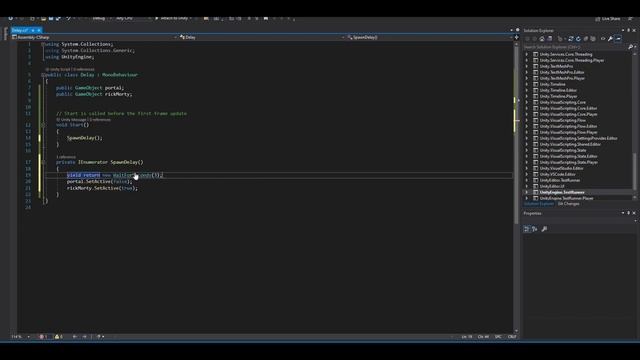Click the Categorized icon in Properties panel
Viewport: 640px width, 360px height.
pyautogui.click(x=527, y=229)
